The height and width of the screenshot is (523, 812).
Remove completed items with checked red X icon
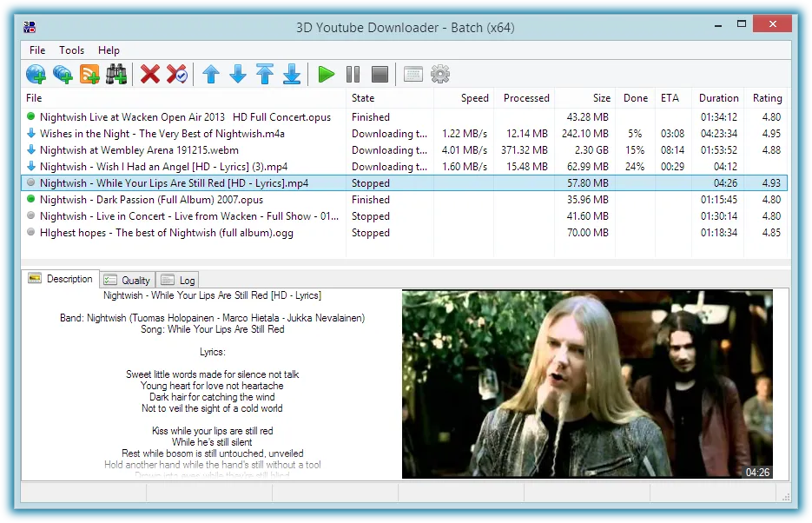click(177, 74)
